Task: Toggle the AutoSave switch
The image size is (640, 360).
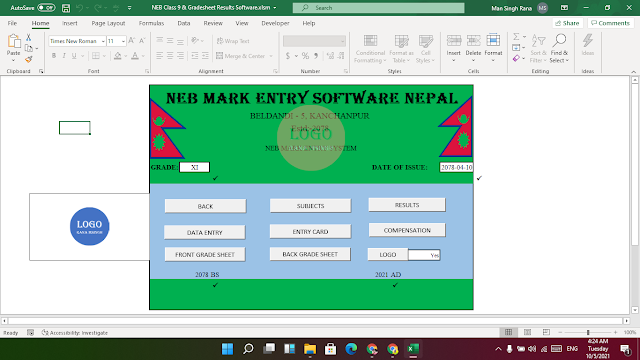Action: click(x=47, y=8)
